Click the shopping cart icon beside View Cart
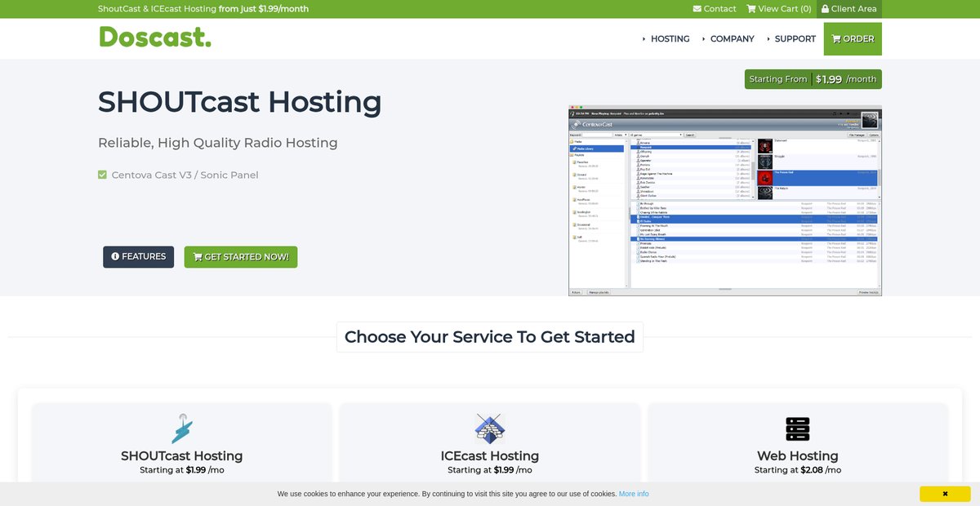980x506 pixels. click(751, 9)
